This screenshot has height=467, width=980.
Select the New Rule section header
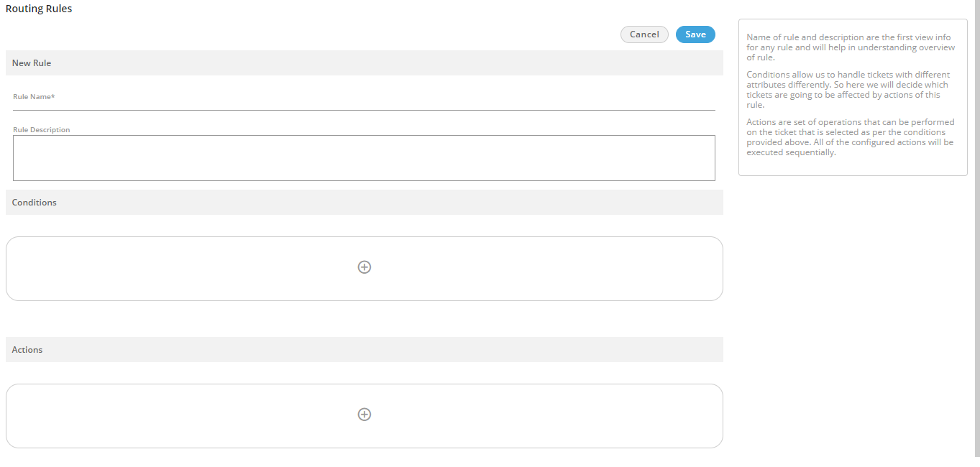click(32, 63)
